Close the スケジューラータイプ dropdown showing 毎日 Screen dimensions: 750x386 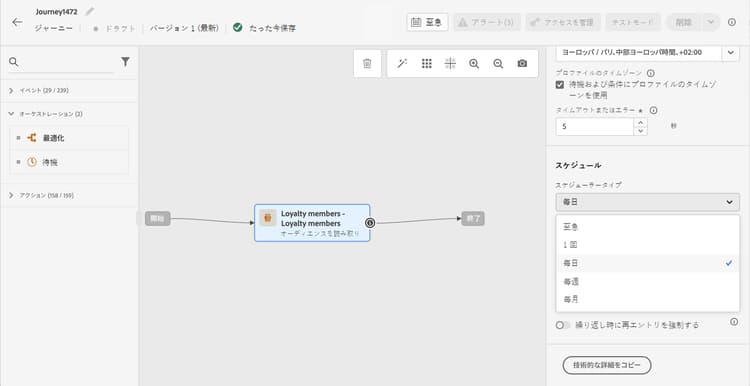pyautogui.click(x=648, y=202)
